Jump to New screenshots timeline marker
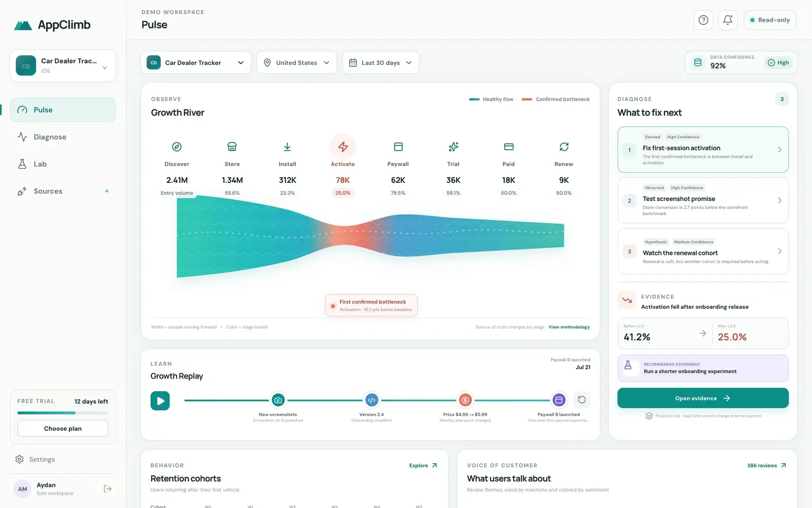The width and height of the screenshot is (812, 508). click(278, 400)
